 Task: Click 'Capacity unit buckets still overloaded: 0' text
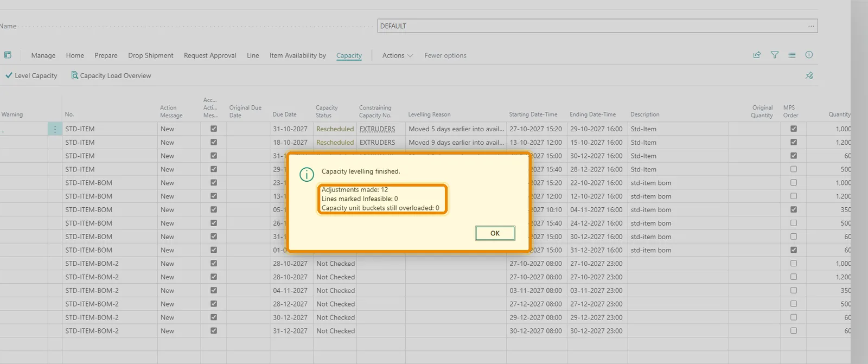[x=380, y=208]
